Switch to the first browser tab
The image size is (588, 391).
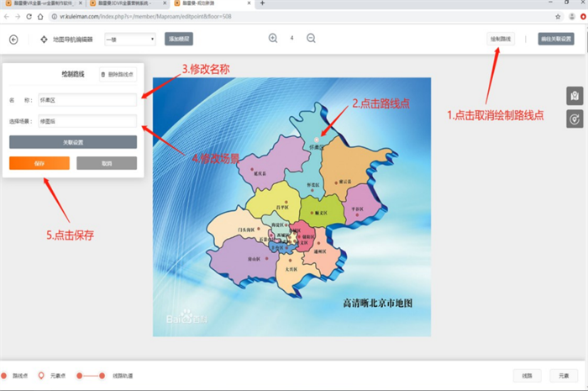[x=44, y=3]
